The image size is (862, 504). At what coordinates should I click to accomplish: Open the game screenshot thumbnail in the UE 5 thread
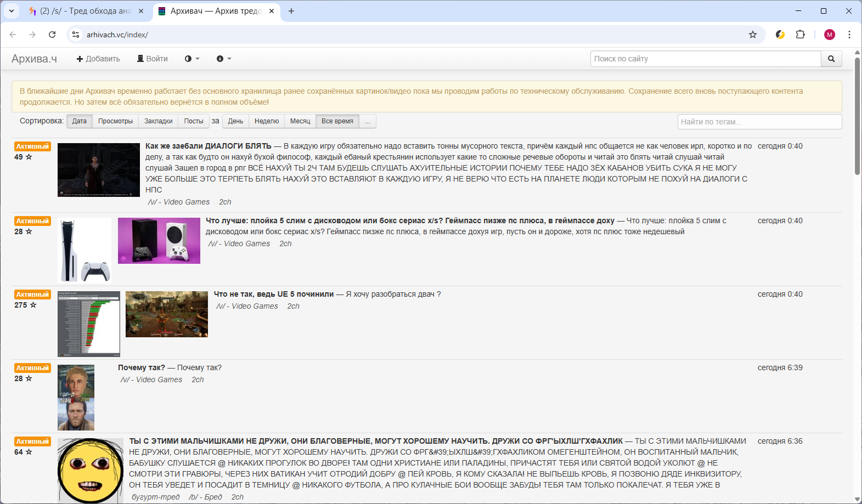[x=167, y=314]
